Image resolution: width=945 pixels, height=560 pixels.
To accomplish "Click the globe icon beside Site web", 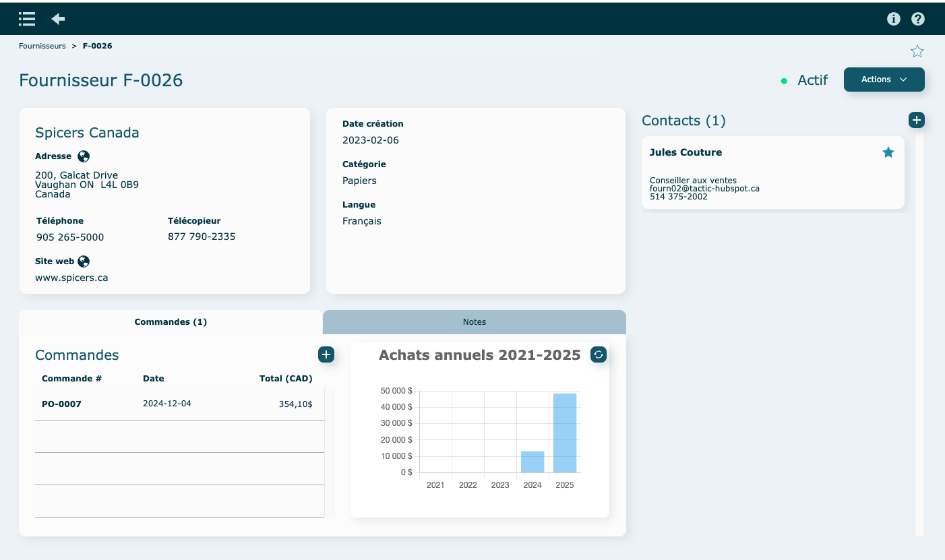I will click(x=84, y=261).
